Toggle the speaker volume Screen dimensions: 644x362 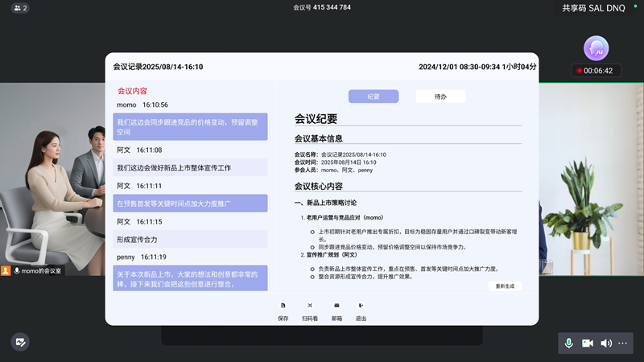[x=605, y=343]
